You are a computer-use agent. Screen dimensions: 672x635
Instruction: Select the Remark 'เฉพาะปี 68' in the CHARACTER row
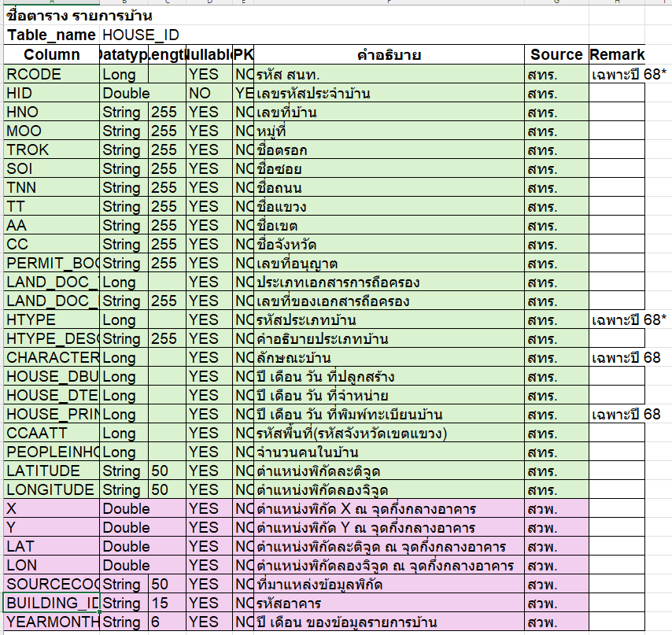(x=626, y=357)
